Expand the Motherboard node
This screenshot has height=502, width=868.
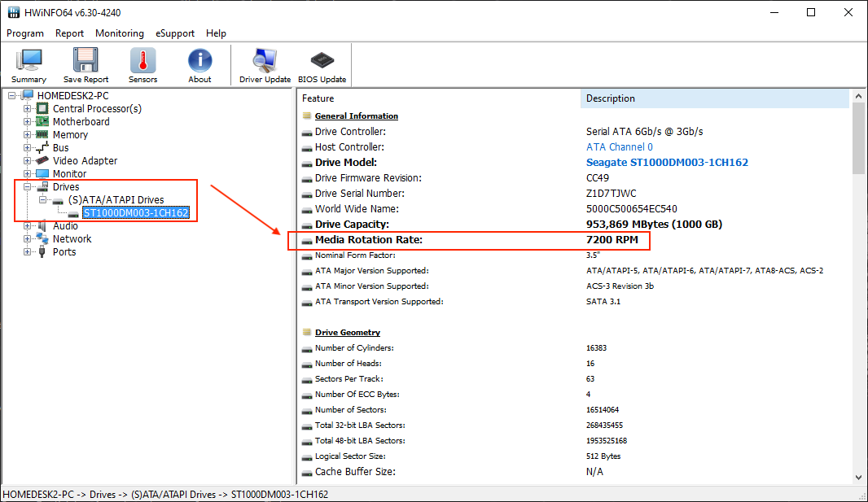click(27, 121)
